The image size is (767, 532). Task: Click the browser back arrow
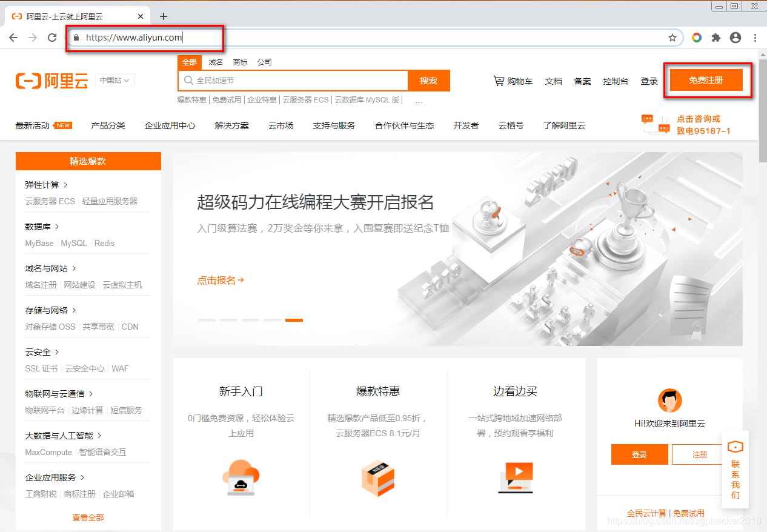pyautogui.click(x=13, y=38)
